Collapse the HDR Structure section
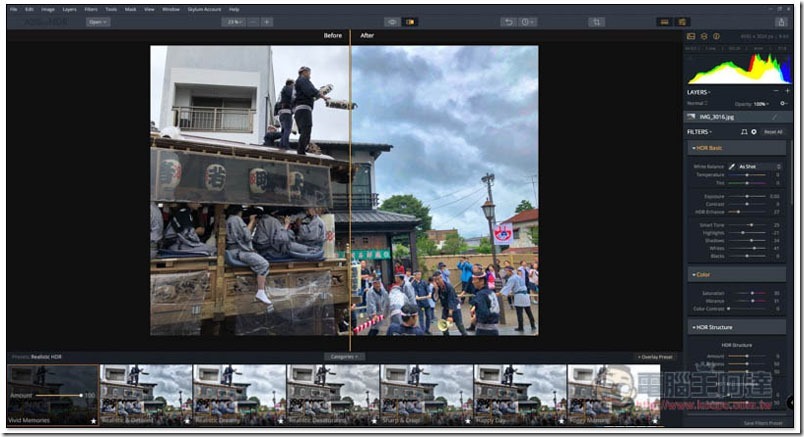This screenshot has width=804, height=437. 736,327
